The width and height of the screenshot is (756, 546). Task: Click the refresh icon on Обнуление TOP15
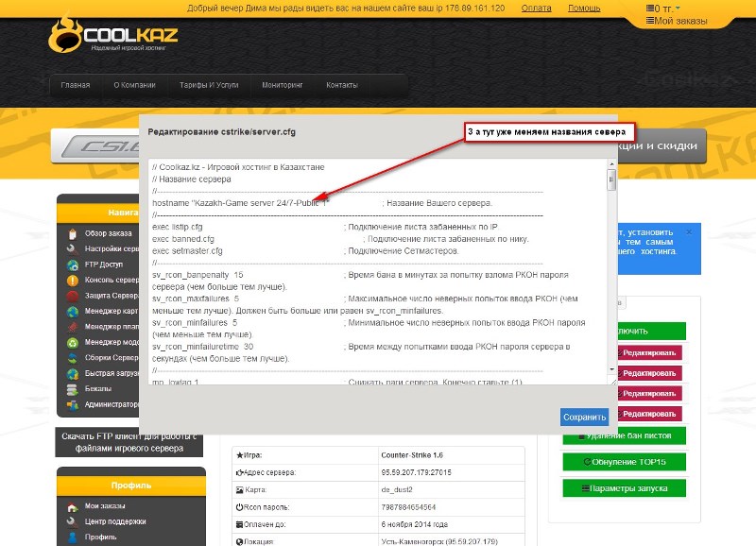pyautogui.click(x=587, y=462)
